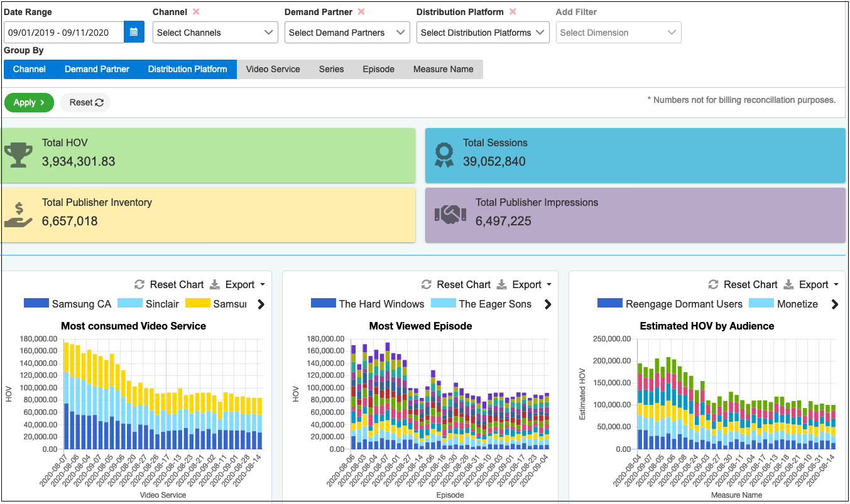The height and width of the screenshot is (504, 850).
Task: Hide The Hard Windows series in the legend
Action: click(x=368, y=303)
